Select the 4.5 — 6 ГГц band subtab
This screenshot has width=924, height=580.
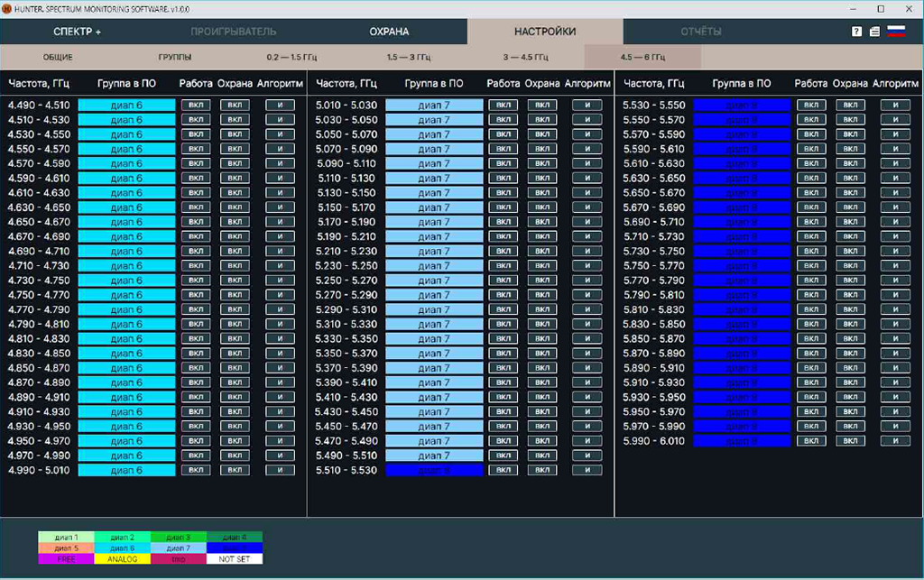[642, 57]
